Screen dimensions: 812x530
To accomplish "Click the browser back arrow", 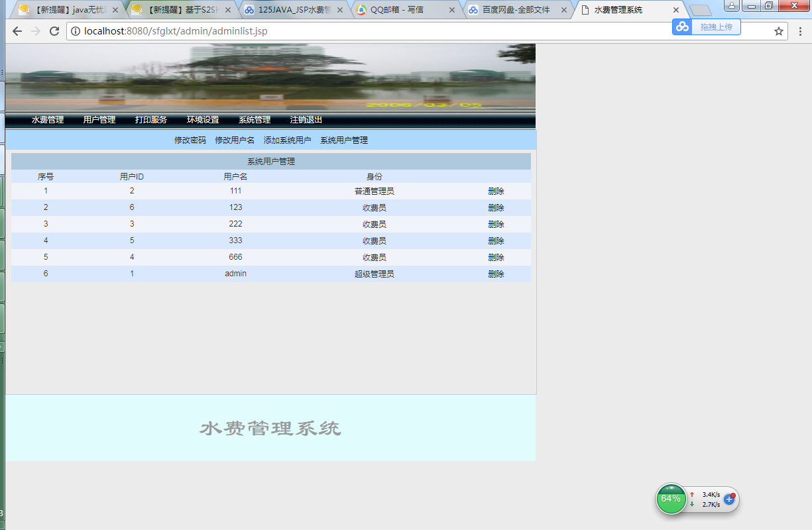I will tap(17, 31).
